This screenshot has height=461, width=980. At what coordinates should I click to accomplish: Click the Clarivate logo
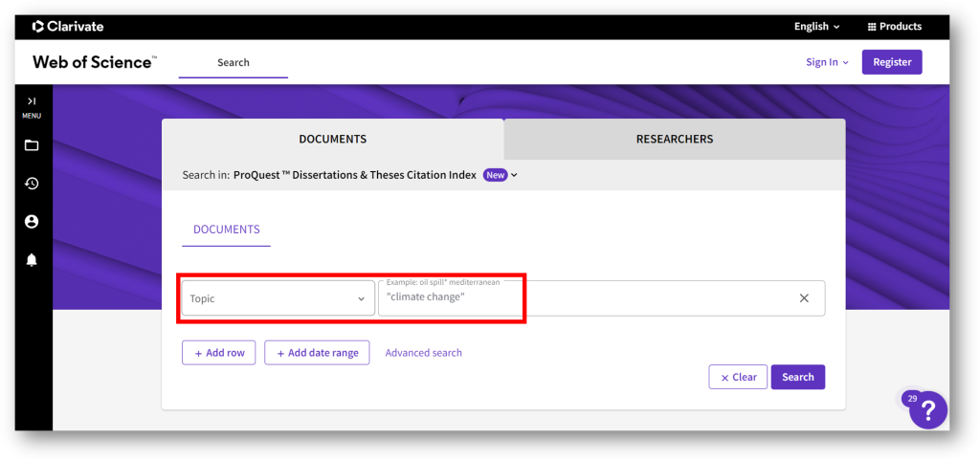pos(68,26)
